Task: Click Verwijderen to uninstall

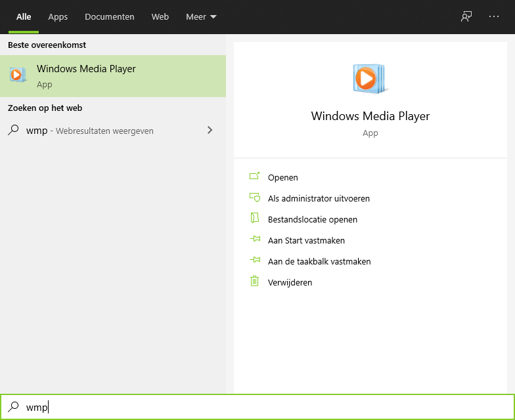Action: coord(290,282)
